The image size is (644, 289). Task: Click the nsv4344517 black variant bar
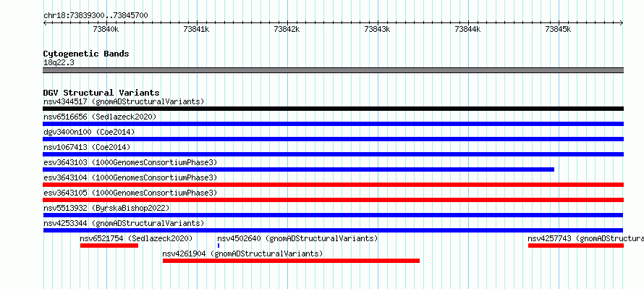pos(333,109)
